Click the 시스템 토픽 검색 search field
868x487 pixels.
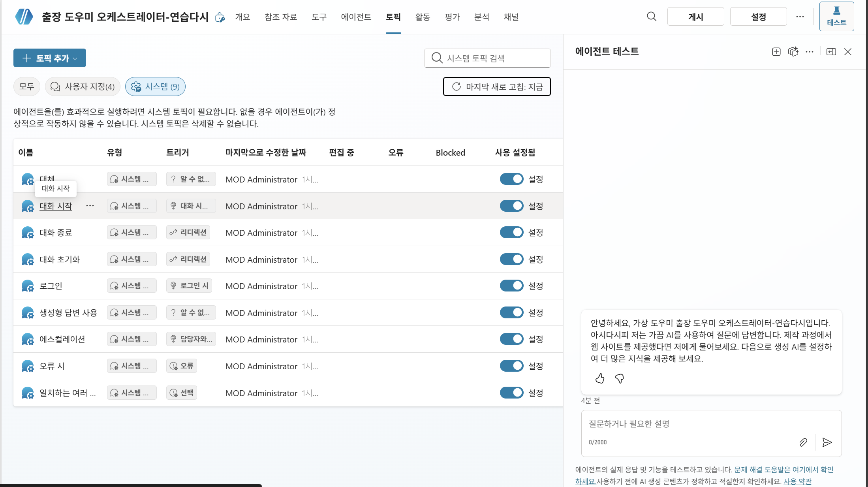pyautogui.click(x=487, y=58)
